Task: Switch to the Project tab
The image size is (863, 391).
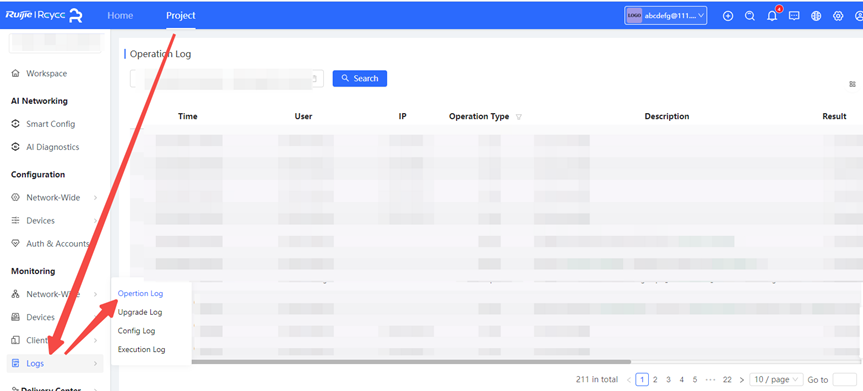Action: [x=181, y=15]
